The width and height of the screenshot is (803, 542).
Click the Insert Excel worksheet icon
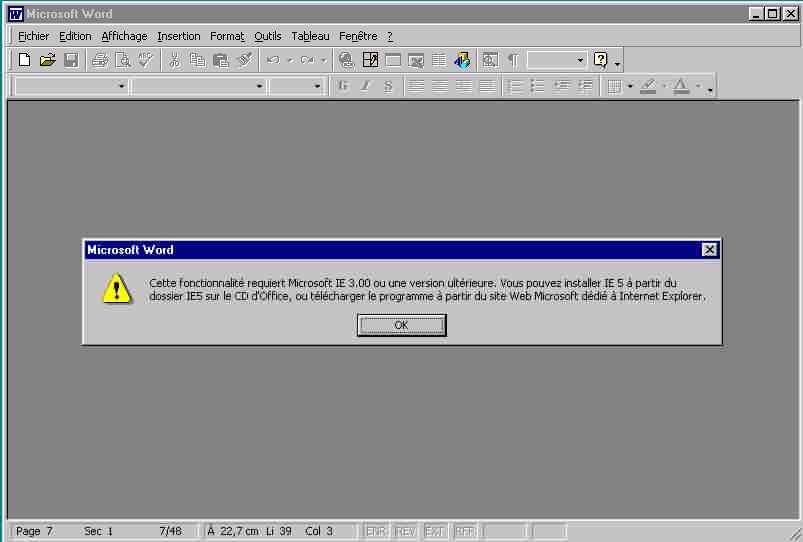point(416,60)
